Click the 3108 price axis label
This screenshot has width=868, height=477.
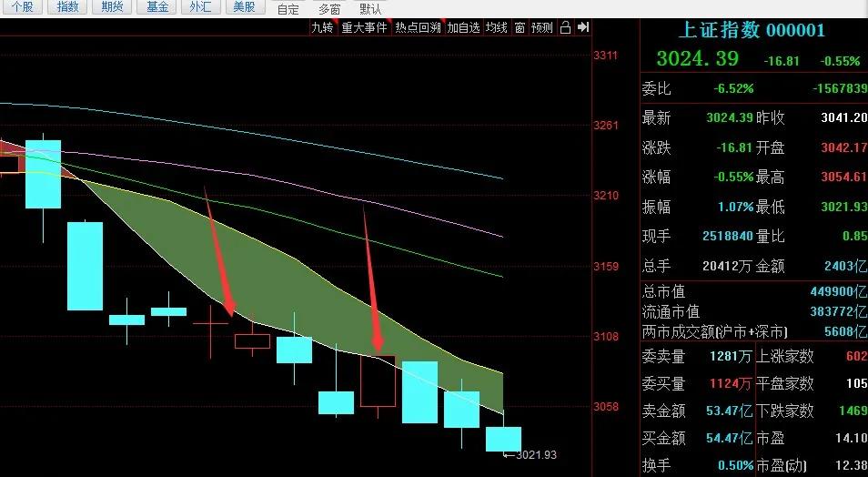coord(605,336)
